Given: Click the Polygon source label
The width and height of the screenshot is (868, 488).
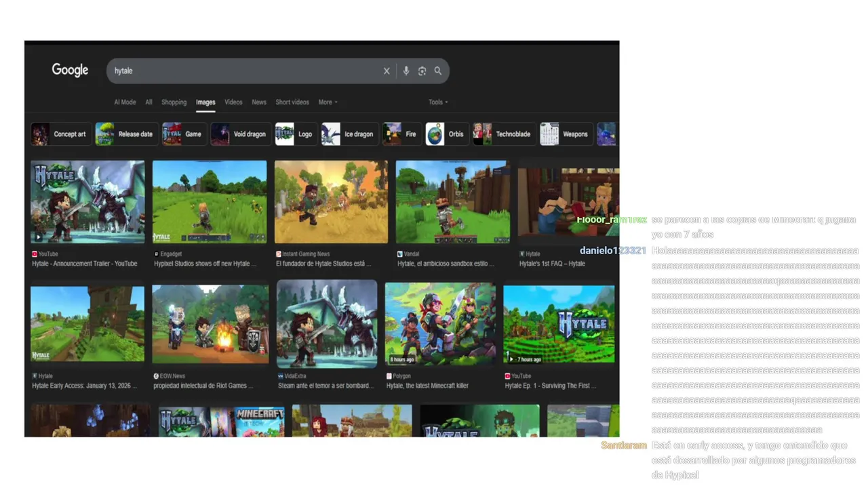Looking at the screenshot, I should coord(403,375).
